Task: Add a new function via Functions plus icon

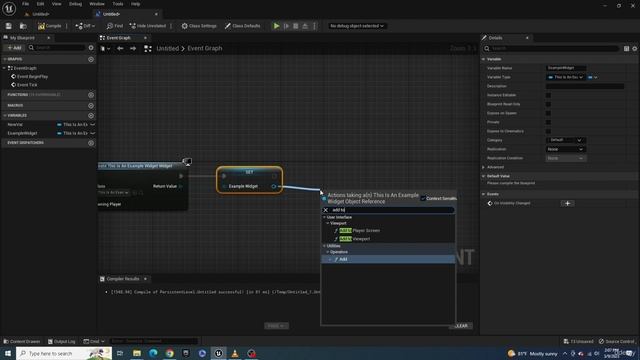Action: pyautogui.click(x=91, y=95)
